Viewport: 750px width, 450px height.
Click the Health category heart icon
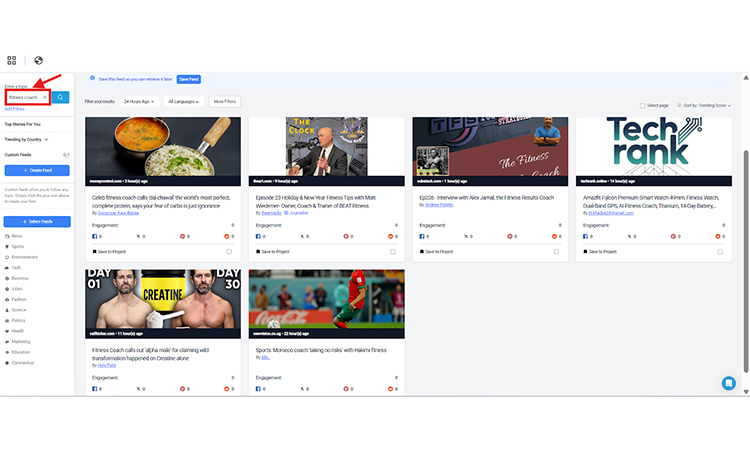[x=7, y=331]
